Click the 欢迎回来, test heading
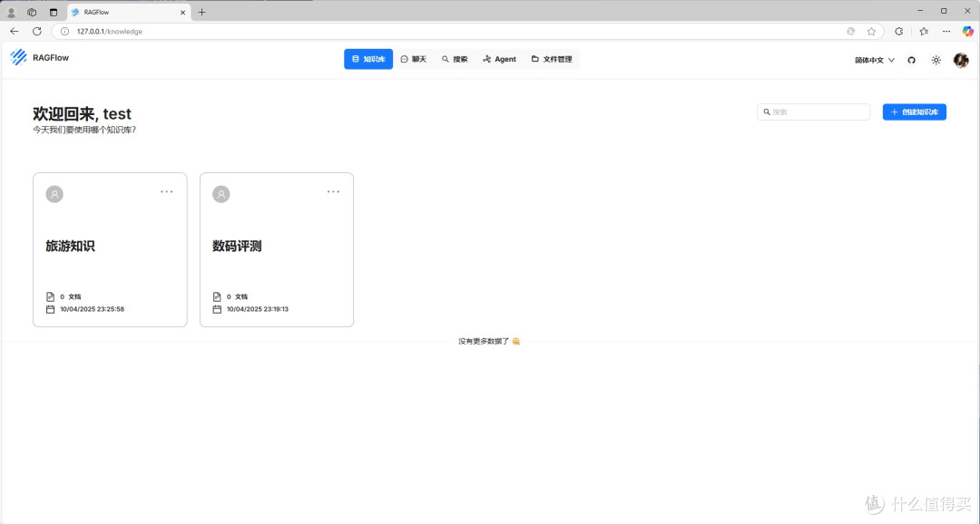Image resolution: width=980 pixels, height=524 pixels. [82, 113]
